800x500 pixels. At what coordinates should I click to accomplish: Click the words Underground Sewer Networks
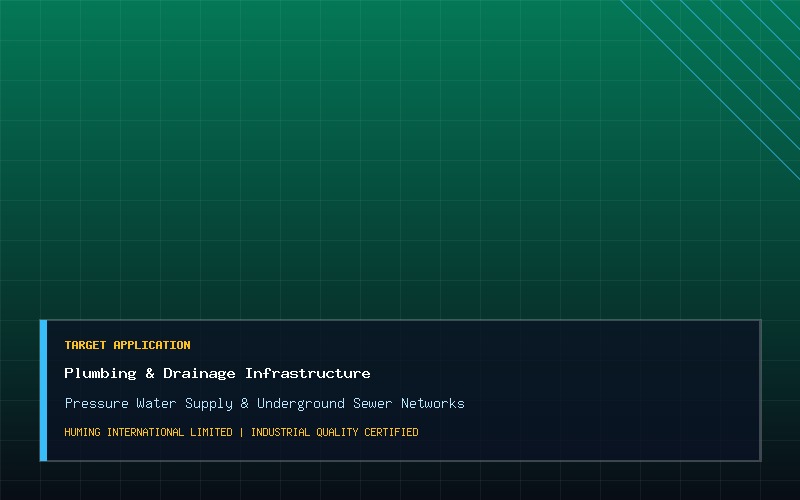(x=361, y=403)
